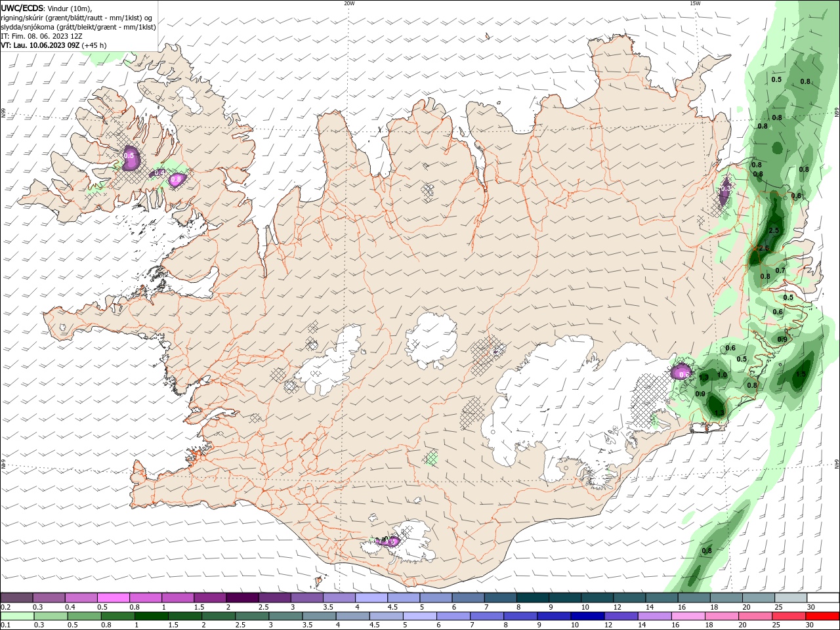Pick the darkest green 1 swatch in lower legend row
840x630 pixels.
click(151, 616)
